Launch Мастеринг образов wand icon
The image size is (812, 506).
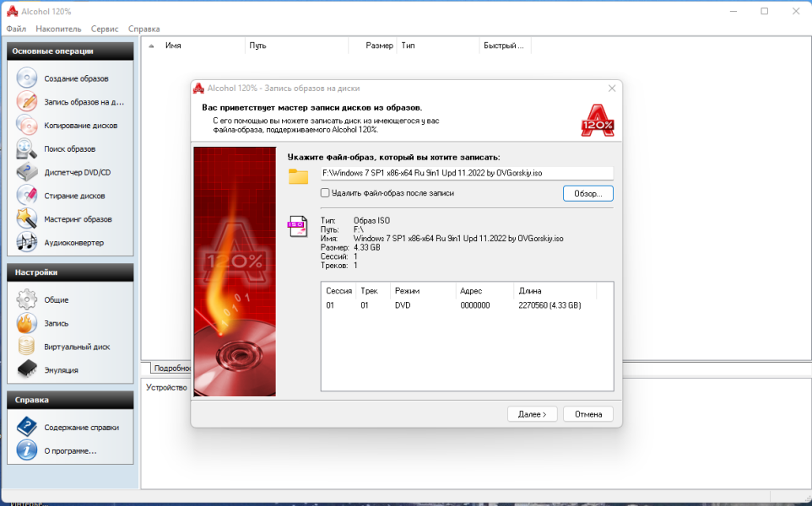point(26,219)
